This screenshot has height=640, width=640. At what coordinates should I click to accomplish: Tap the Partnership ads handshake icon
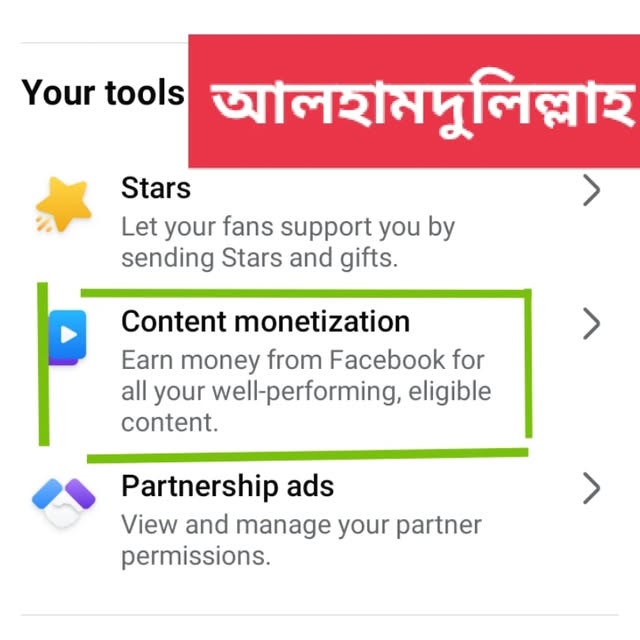(x=64, y=503)
